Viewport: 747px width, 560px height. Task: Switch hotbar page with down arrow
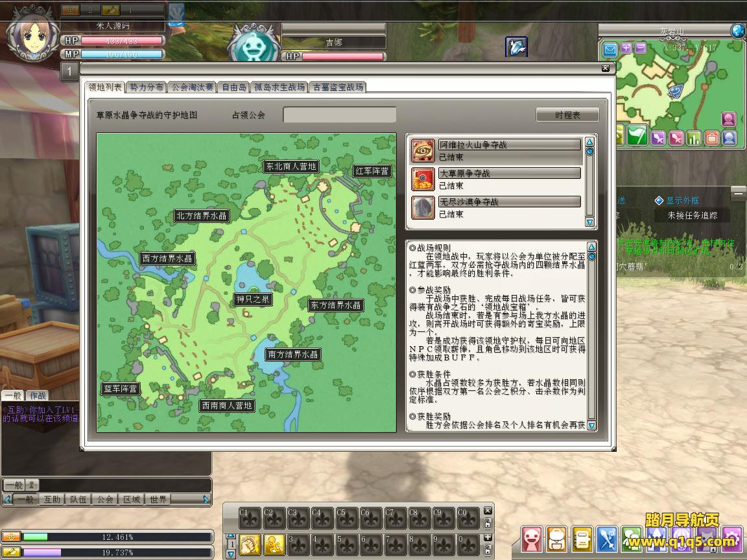click(230, 553)
